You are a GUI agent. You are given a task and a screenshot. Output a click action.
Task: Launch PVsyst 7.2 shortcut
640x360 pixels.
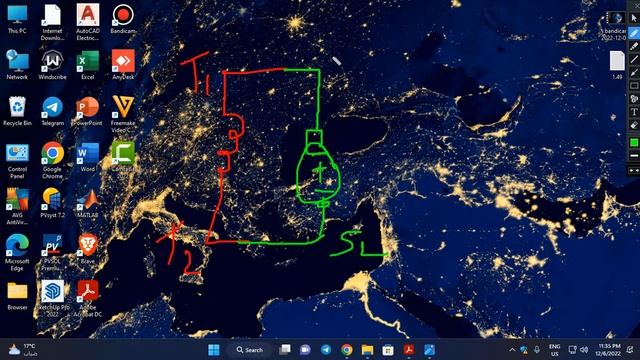point(52,203)
